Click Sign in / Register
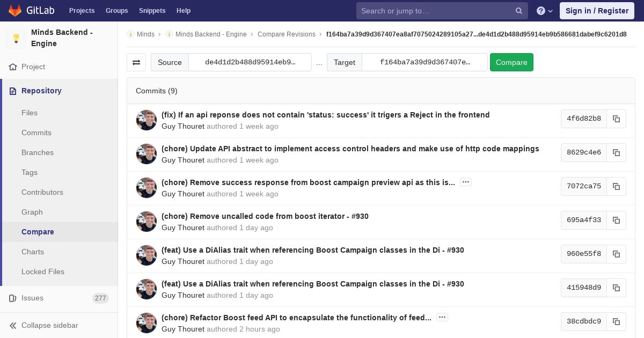The height and width of the screenshot is (338, 644). pos(597,11)
